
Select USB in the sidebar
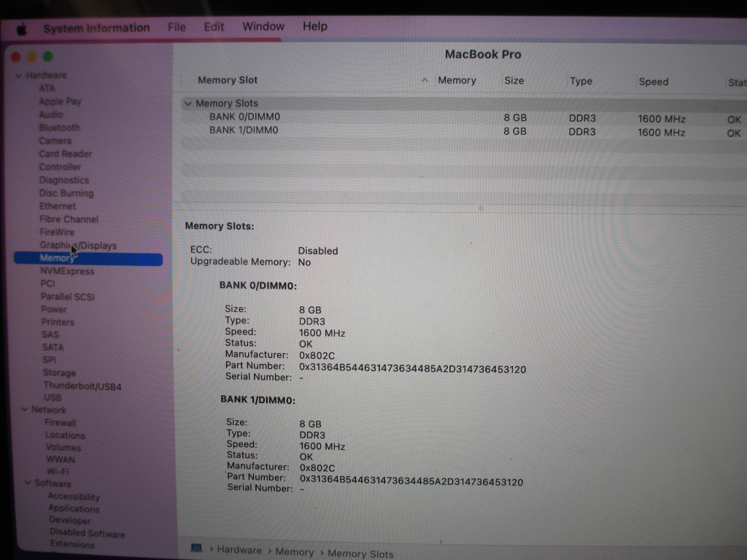53,398
